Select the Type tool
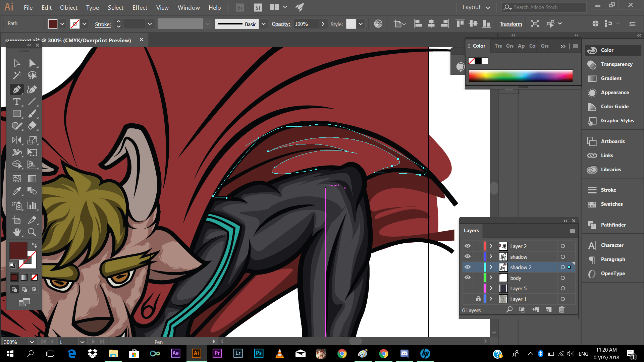Image resolution: width=644 pixels, height=362 pixels. point(16,102)
